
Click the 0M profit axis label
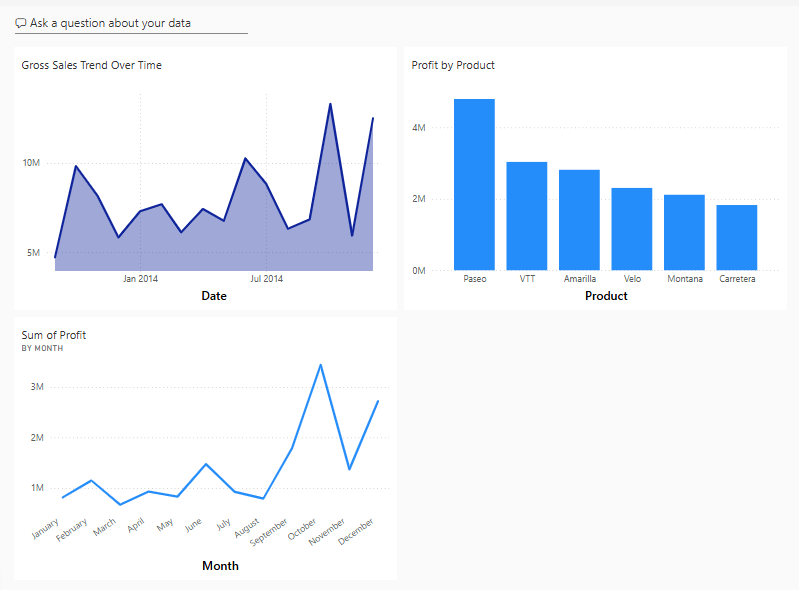419,271
